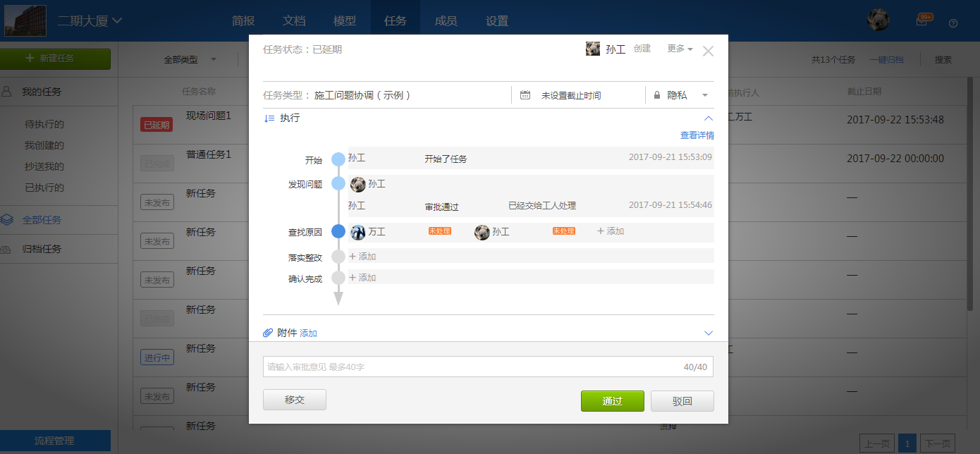
Task: Click the paperclip attachment icon
Action: click(x=268, y=333)
